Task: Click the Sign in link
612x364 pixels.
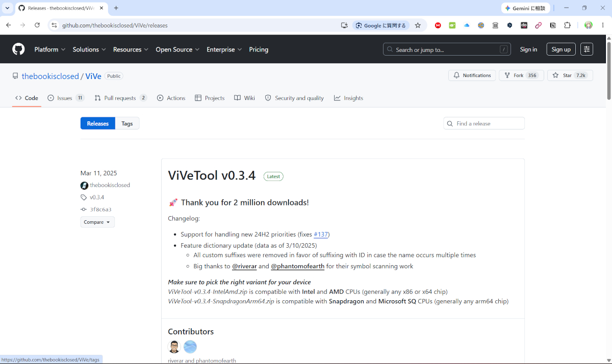Action: click(528, 49)
